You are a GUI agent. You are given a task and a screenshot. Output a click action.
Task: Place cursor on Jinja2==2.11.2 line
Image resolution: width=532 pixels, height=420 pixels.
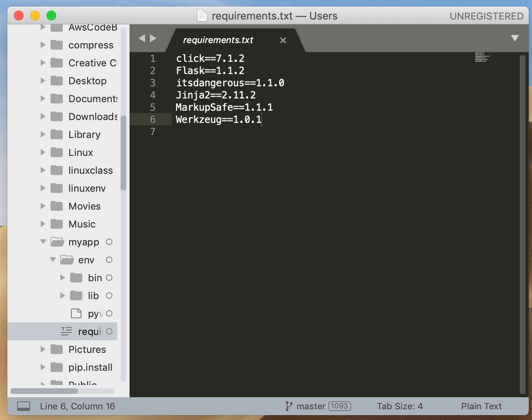click(216, 95)
